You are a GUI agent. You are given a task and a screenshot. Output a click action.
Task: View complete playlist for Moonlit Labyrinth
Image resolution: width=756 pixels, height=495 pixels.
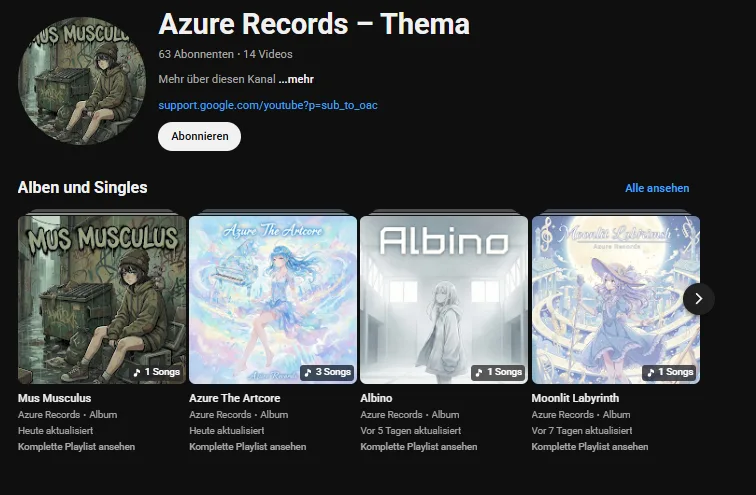590,447
